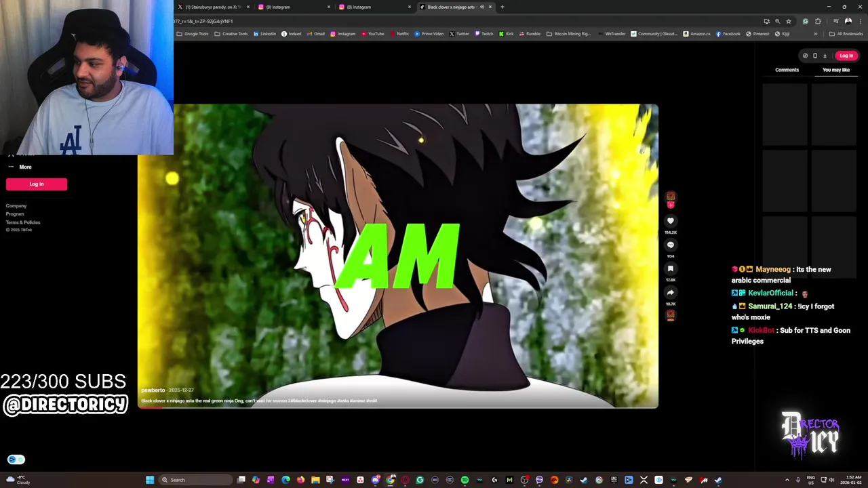Click the Log in button in left sidebar
Image resolution: width=868 pixels, height=488 pixels.
37,184
